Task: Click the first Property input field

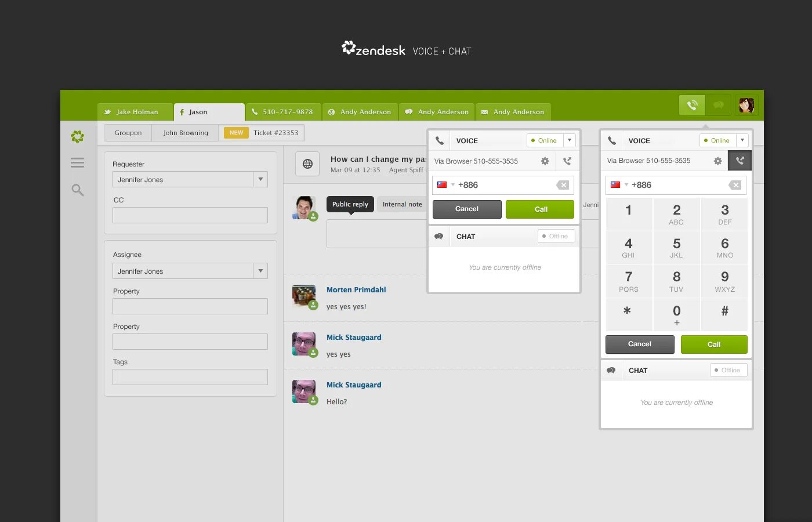Action: (x=190, y=306)
